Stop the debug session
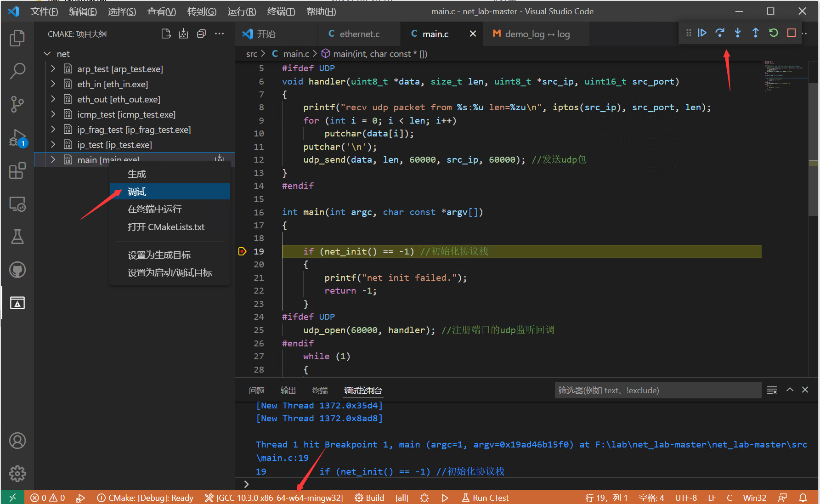This screenshot has height=504, width=820. click(792, 33)
